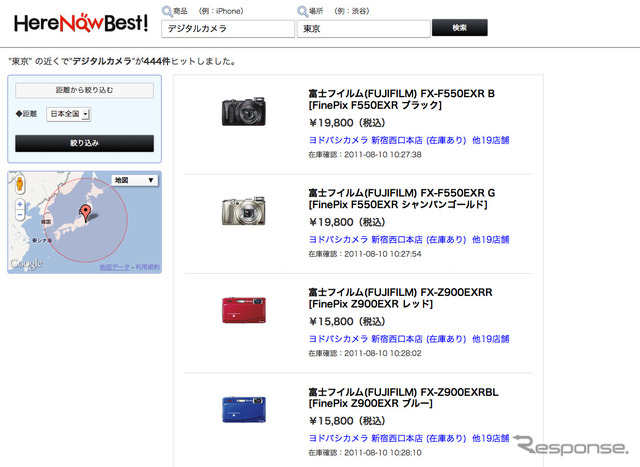Open the 日本全国 distance dropdown
This screenshot has width=640, height=467.
pos(69,114)
